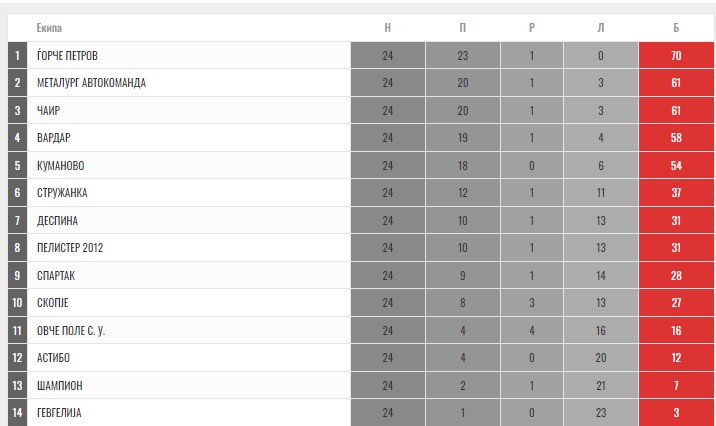Click the П wins column header

463,28
